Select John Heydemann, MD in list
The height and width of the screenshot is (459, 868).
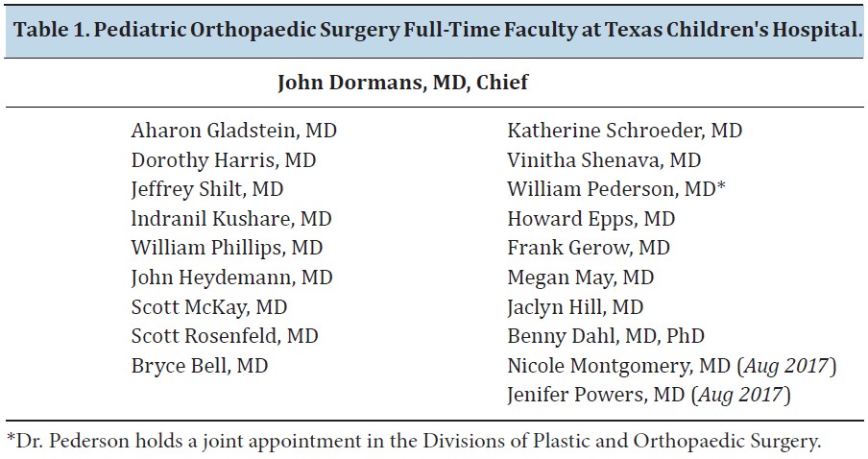232,278
